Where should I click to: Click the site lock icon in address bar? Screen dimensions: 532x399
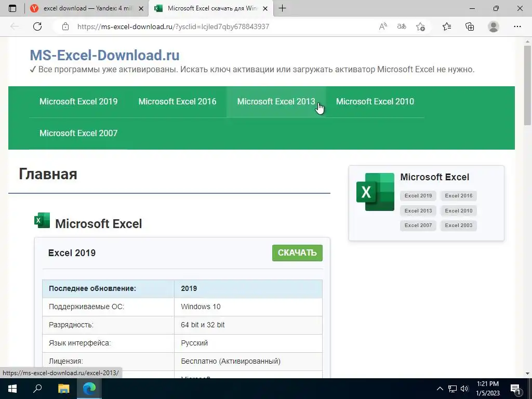tap(65, 26)
